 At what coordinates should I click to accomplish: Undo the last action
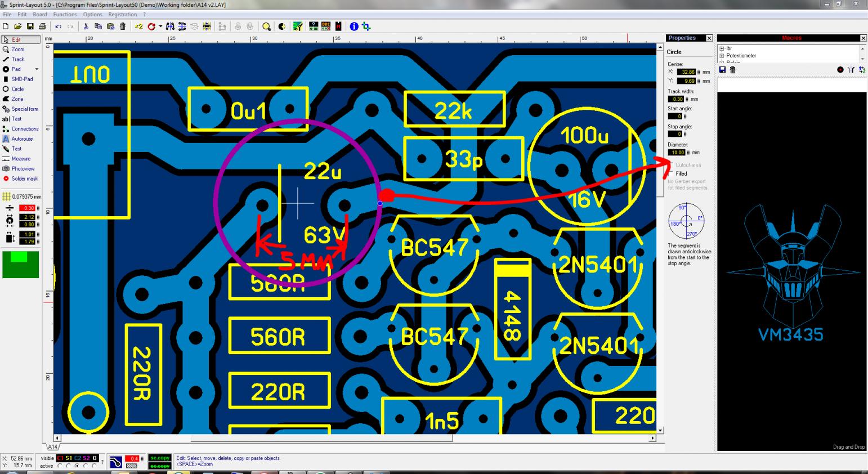click(58, 26)
